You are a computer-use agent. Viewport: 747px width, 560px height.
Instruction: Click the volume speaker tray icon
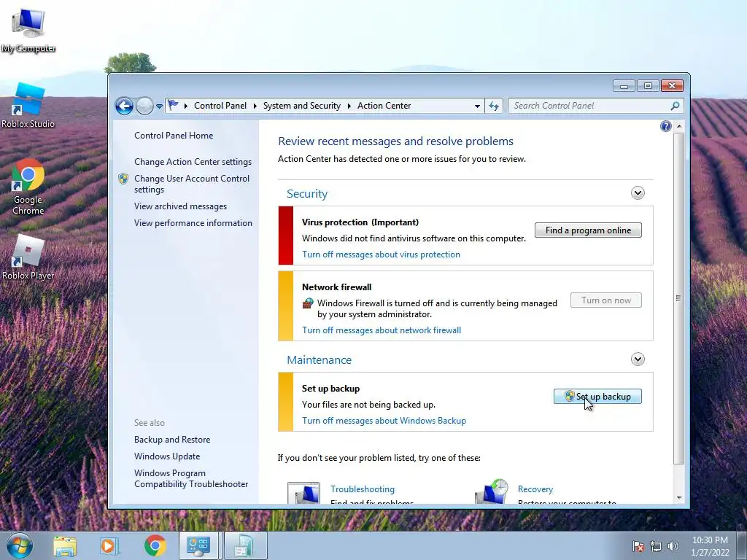673,546
